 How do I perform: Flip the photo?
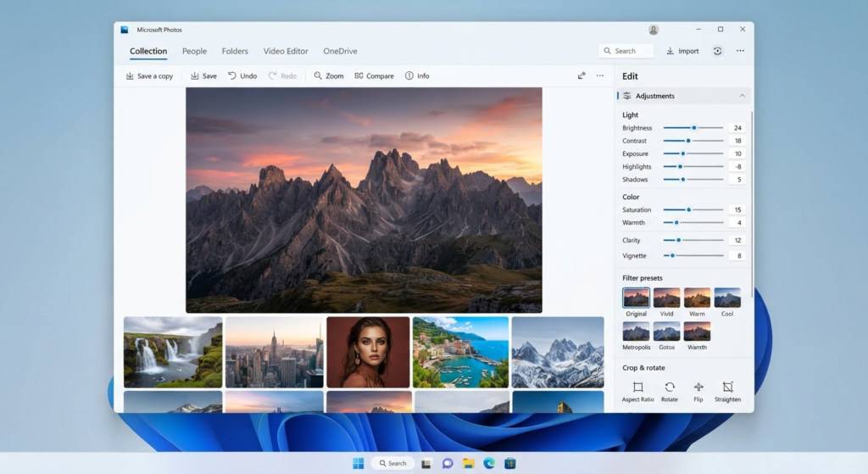click(x=698, y=392)
